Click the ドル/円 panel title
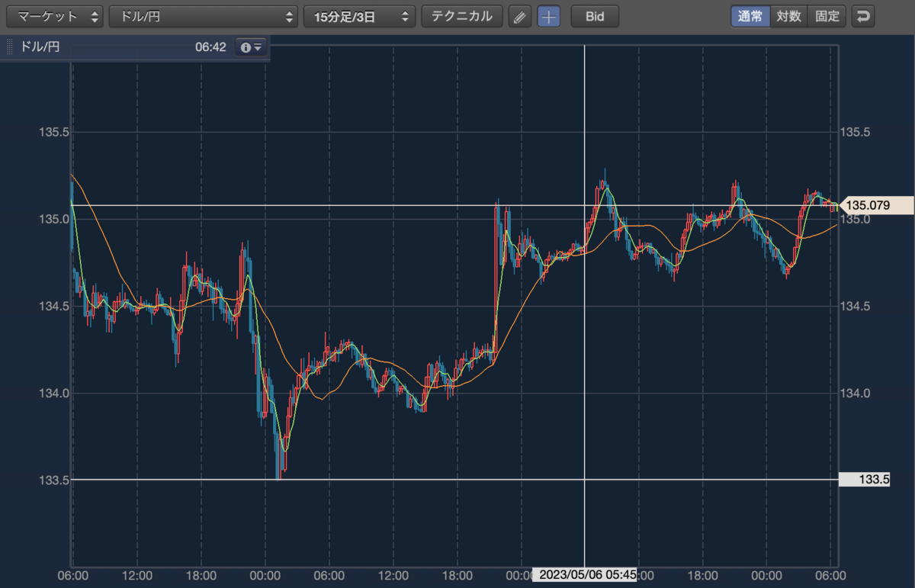The image size is (915, 588). point(40,47)
